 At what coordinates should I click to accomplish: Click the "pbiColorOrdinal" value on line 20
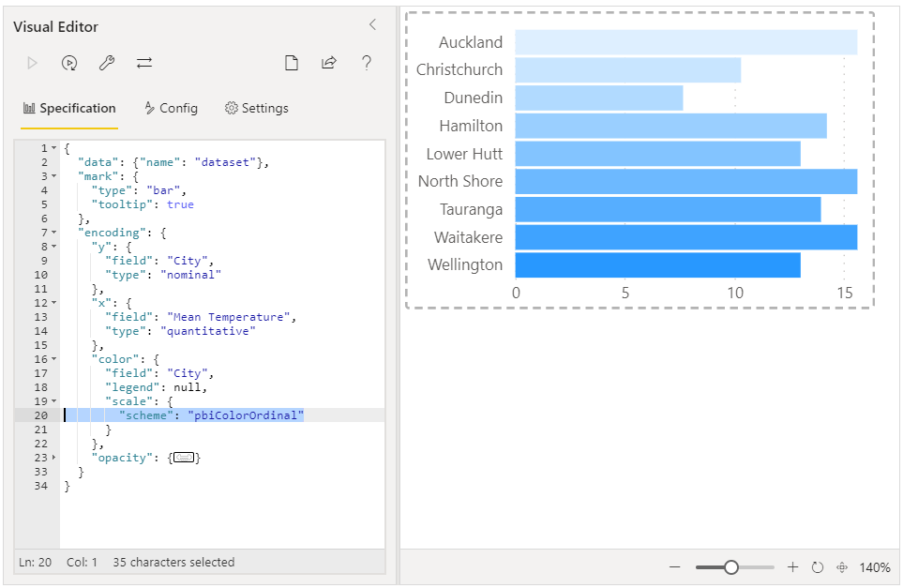click(246, 415)
